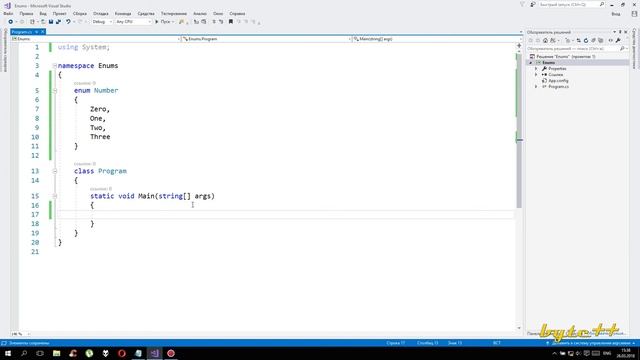This screenshot has height=360, width=640.
Task: Click the Refresh icon in Solution Explorer
Action: pos(586,40)
